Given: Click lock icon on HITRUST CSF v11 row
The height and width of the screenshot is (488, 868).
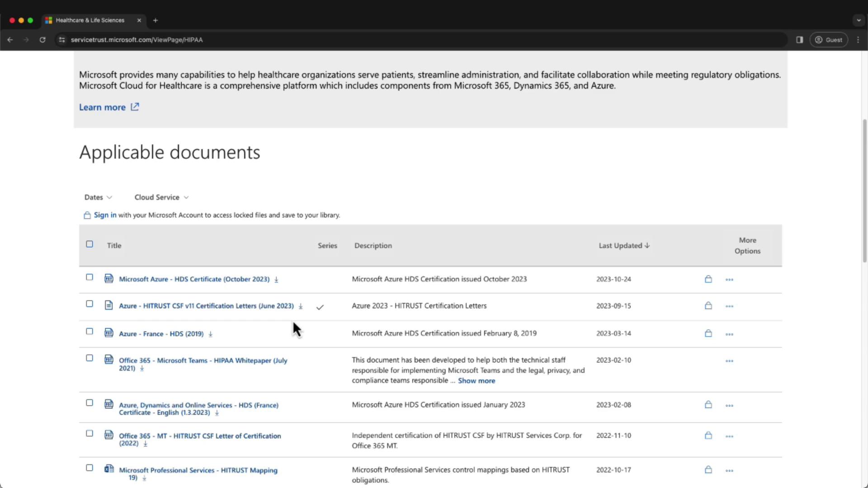Looking at the screenshot, I should pyautogui.click(x=708, y=306).
